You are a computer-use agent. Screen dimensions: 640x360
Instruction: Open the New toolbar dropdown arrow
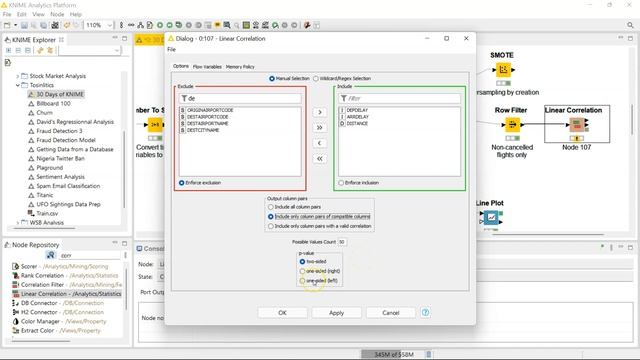16,25
